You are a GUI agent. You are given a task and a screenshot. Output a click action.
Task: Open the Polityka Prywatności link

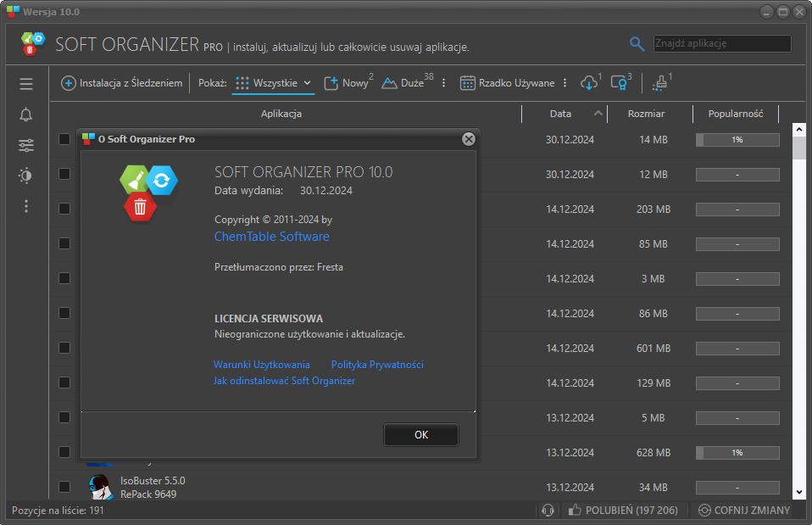tap(377, 365)
